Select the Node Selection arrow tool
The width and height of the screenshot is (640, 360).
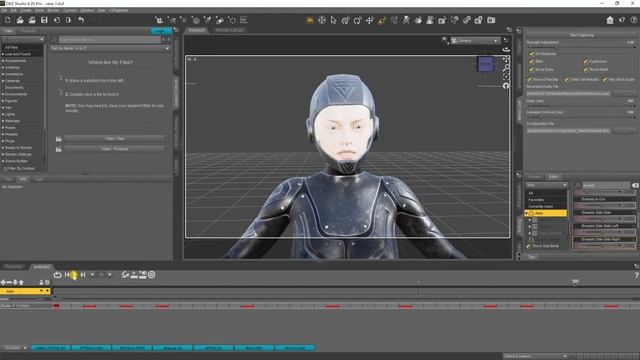[333, 20]
